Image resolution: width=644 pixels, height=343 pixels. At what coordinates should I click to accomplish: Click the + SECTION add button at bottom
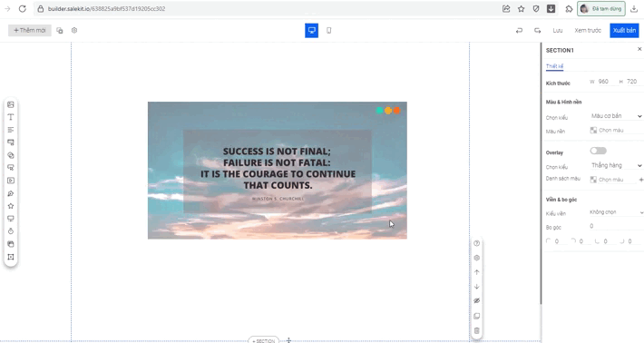pyautogui.click(x=264, y=340)
